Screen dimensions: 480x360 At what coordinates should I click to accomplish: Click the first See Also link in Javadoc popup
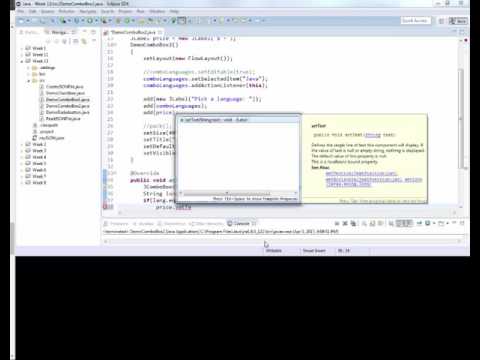point(361,173)
